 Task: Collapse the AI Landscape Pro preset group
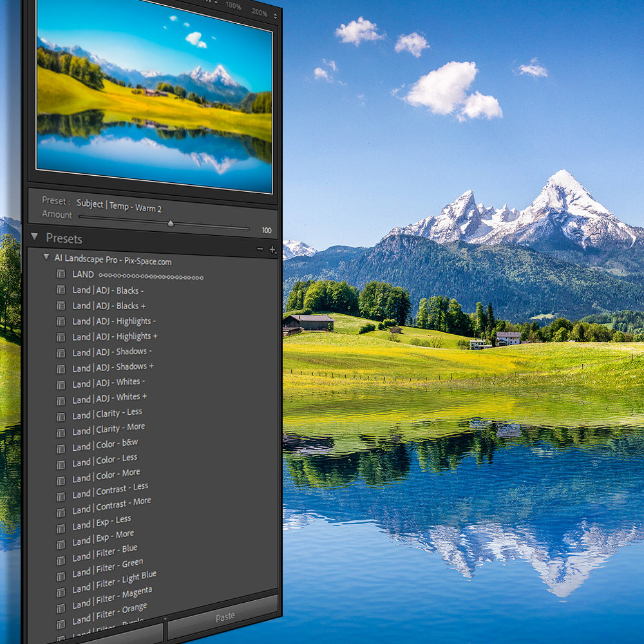tap(46, 257)
